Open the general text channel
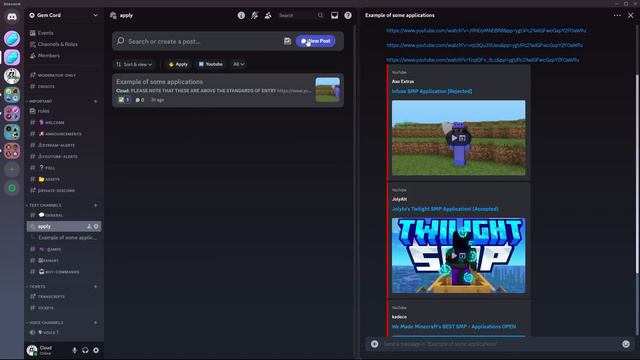 [64, 215]
